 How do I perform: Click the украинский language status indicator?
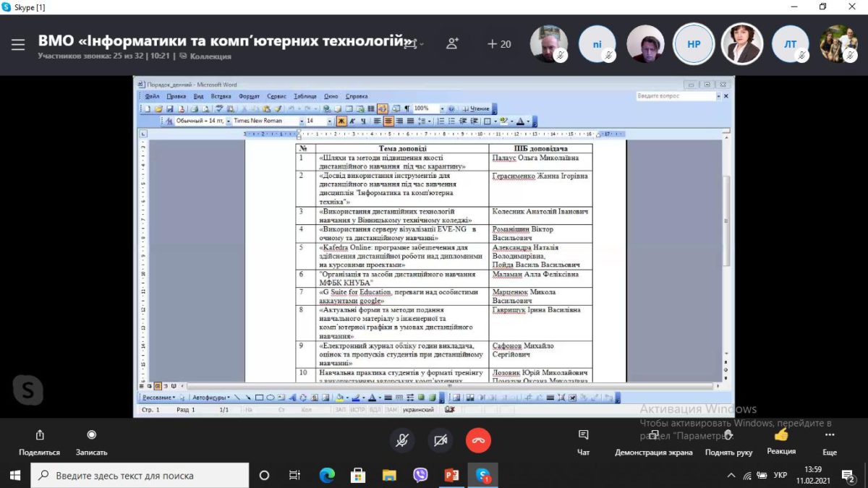pyautogui.click(x=417, y=410)
